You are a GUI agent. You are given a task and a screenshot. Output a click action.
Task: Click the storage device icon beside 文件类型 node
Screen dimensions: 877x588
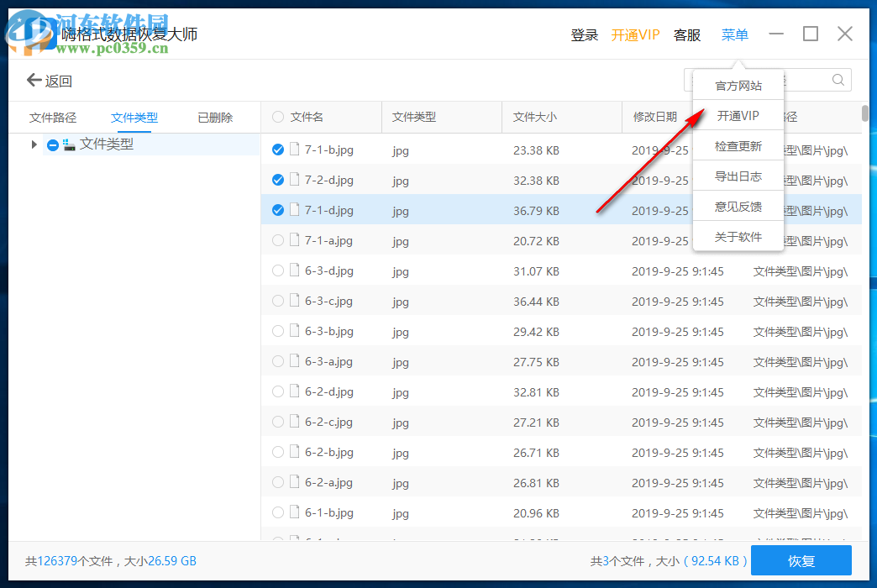(x=71, y=144)
